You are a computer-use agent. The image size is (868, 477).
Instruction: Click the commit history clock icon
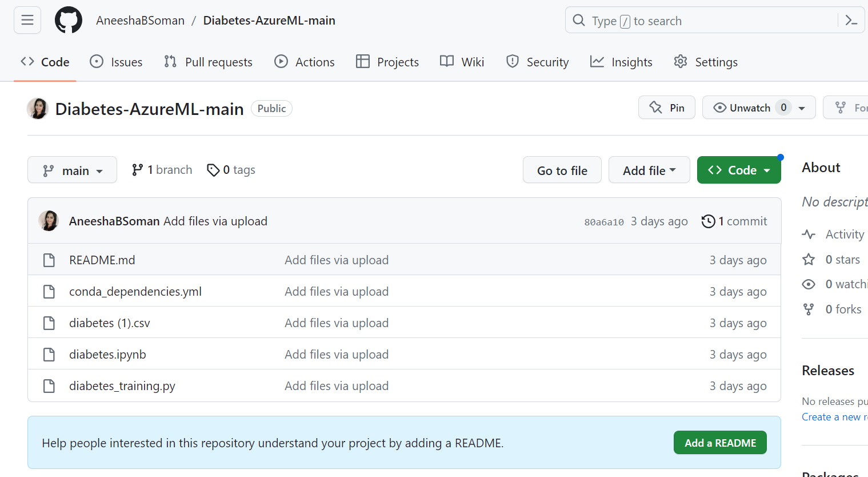708,221
